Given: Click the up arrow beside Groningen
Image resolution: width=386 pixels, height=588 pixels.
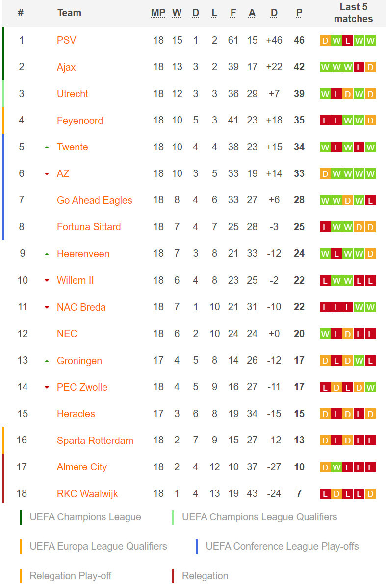Looking at the screenshot, I should [47, 361].
